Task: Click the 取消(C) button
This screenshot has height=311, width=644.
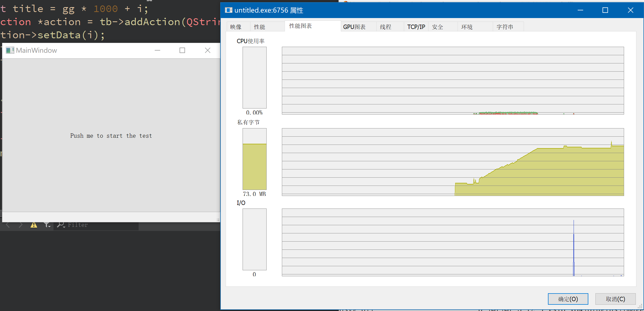Action: tap(615, 299)
